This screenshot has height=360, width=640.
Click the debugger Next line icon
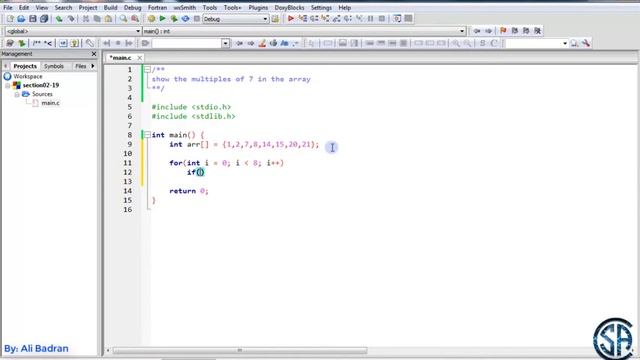314,19
